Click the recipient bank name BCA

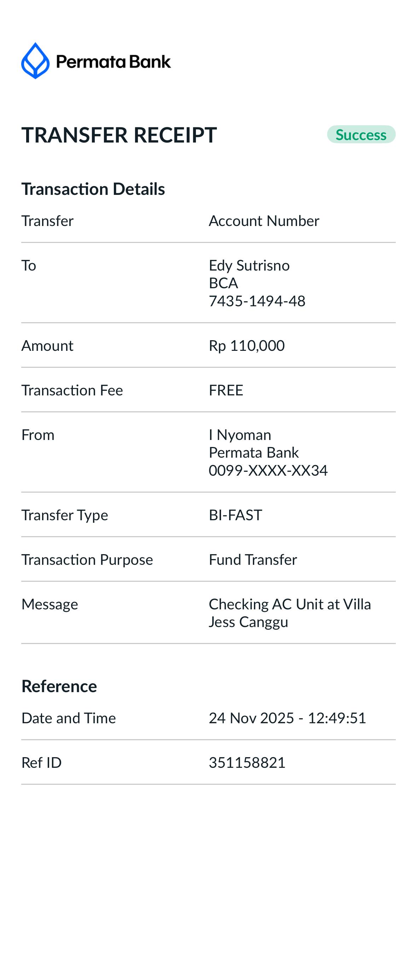pos(223,283)
